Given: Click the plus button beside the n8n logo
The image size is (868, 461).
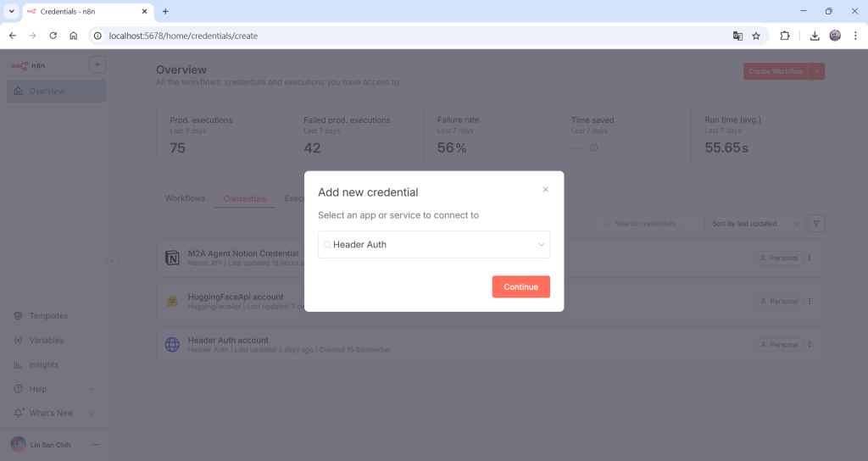Looking at the screenshot, I should [x=97, y=64].
